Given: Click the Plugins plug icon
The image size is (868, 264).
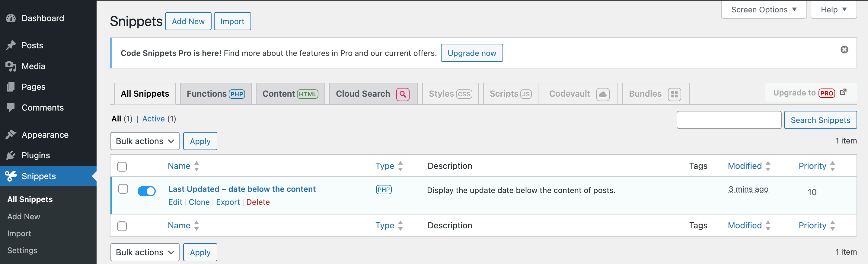Looking at the screenshot, I should click(x=11, y=155).
